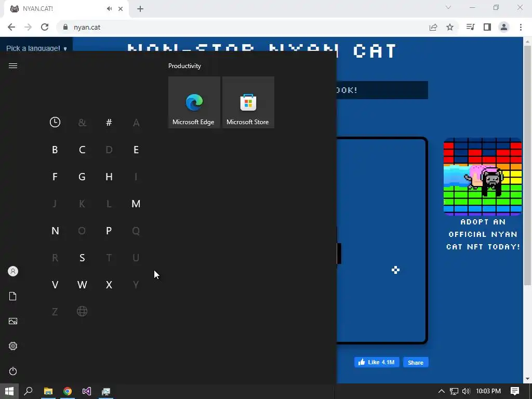532x399 pixels.
Task: Bookmark this tab with the star
Action: click(450, 27)
